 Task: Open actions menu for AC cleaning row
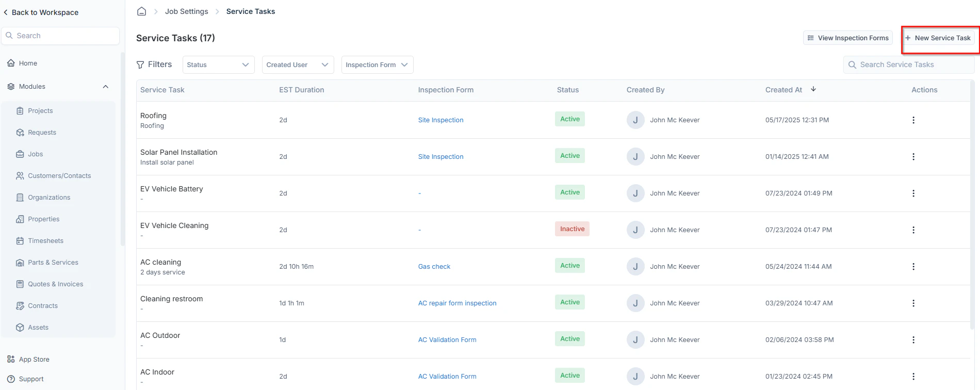click(x=913, y=267)
